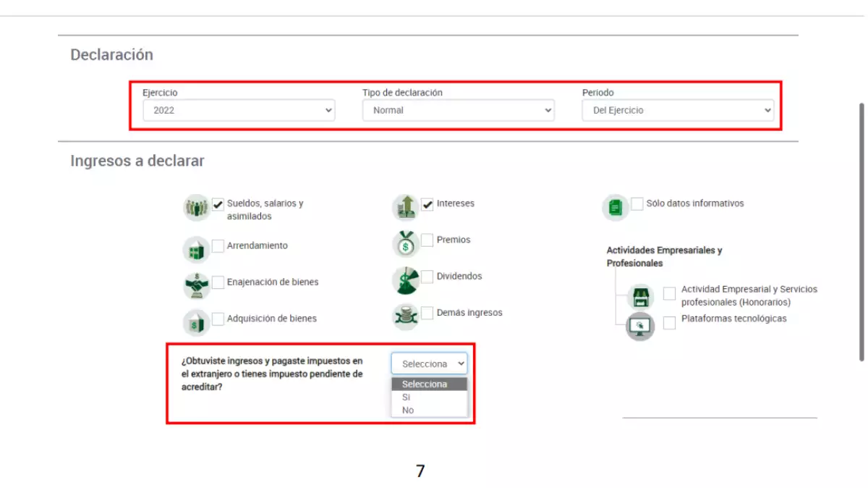Click the Premios medal icon
This screenshot has width=868, height=488.
pos(405,244)
